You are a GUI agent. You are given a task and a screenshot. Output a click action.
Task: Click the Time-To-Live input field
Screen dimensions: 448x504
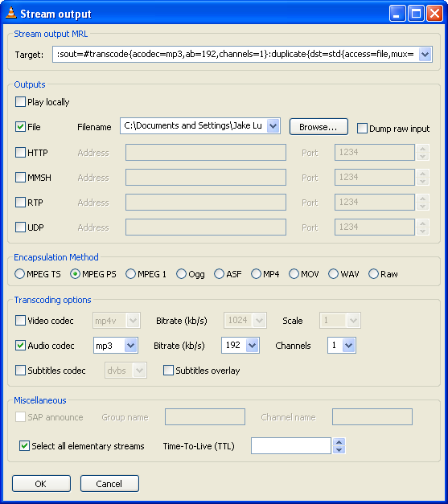click(290, 446)
